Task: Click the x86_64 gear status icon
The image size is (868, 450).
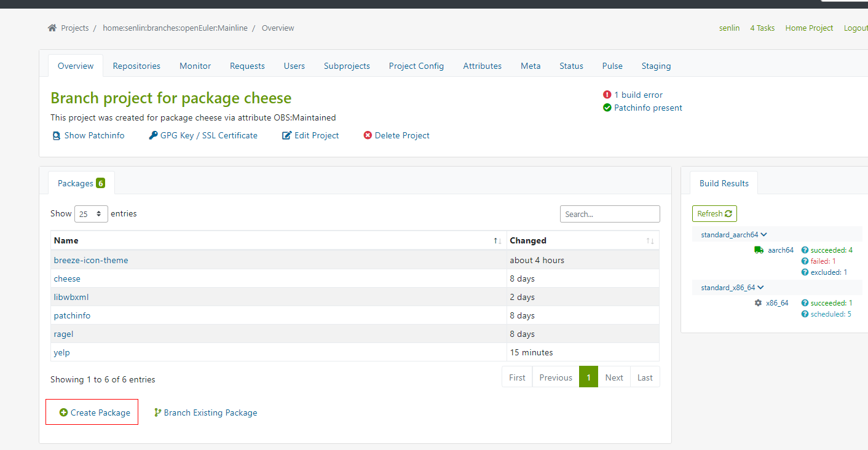Action: pyautogui.click(x=758, y=303)
